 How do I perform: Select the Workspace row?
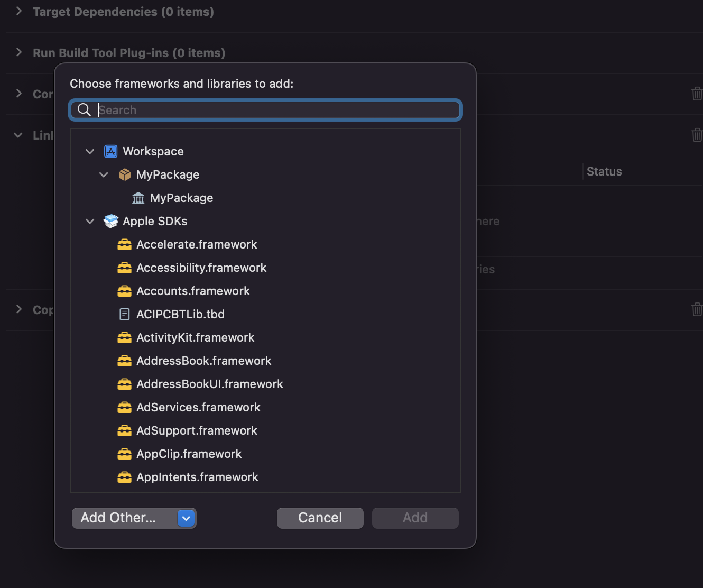click(265, 151)
